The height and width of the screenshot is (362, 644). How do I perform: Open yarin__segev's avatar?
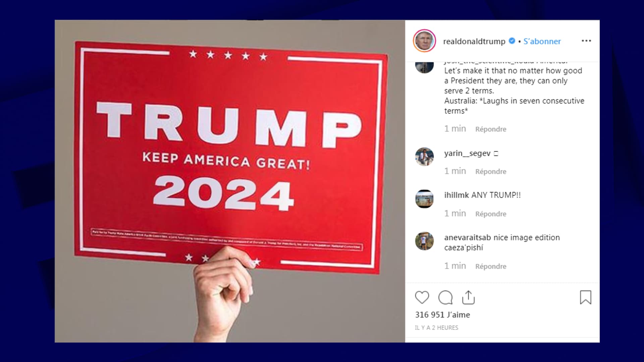(x=424, y=157)
